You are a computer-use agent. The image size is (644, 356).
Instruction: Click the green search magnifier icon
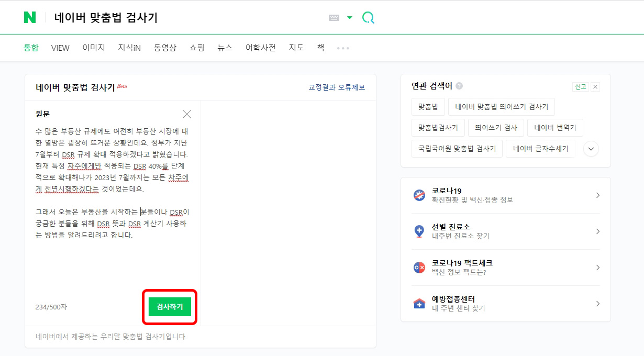368,18
